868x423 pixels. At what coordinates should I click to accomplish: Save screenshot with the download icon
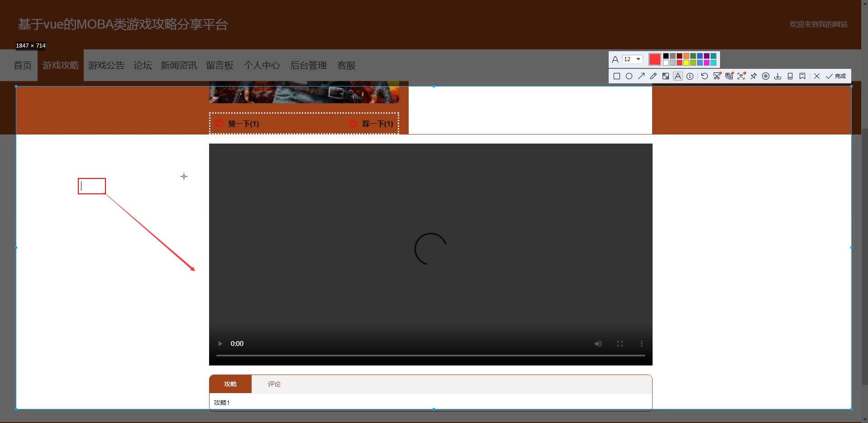click(777, 76)
